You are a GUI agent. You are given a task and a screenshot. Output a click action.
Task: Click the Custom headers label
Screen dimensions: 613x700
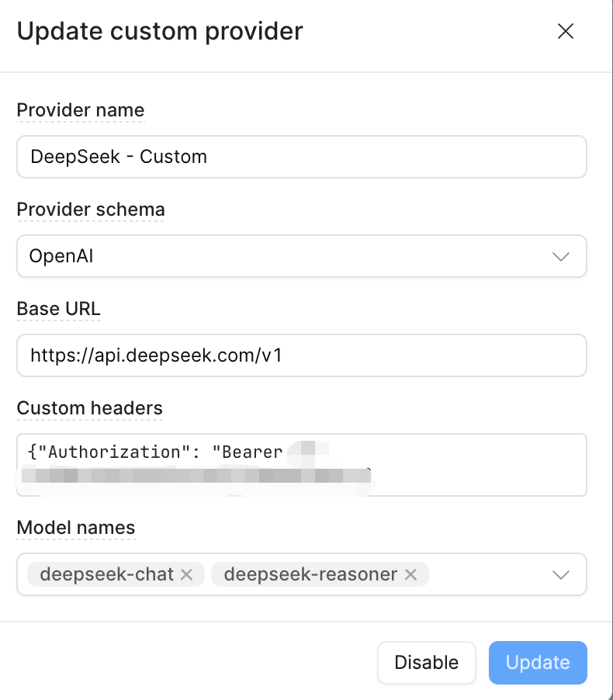coord(90,408)
